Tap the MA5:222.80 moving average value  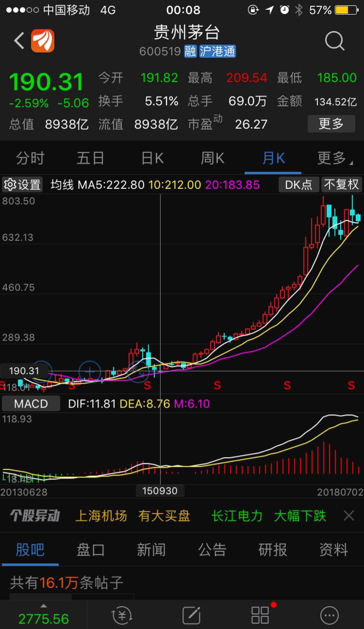(x=111, y=185)
